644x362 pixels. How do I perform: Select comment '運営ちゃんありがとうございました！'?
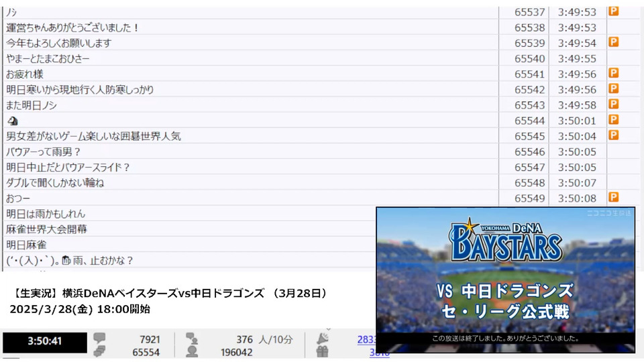[72, 27]
